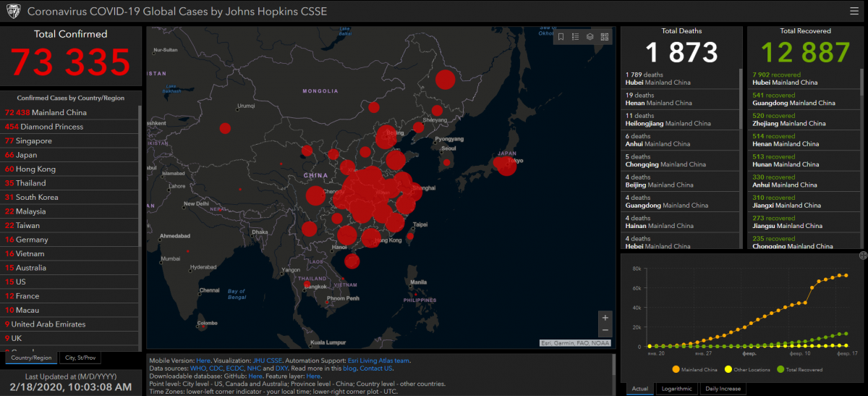Image resolution: width=868 pixels, height=396 pixels.
Task: Select Japan row with 66 cases
Action: click(x=70, y=155)
